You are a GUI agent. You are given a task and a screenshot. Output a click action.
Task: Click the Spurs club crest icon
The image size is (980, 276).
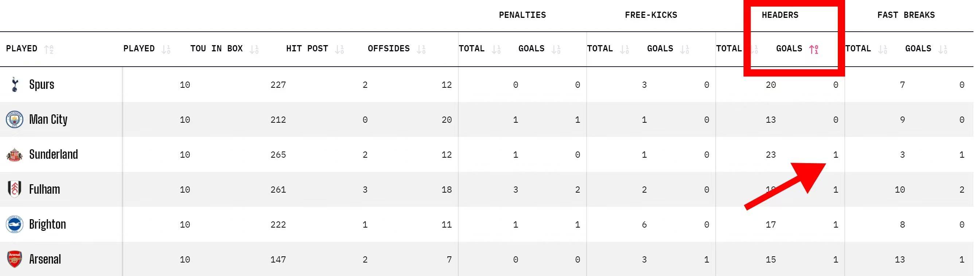click(x=15, y=84)
